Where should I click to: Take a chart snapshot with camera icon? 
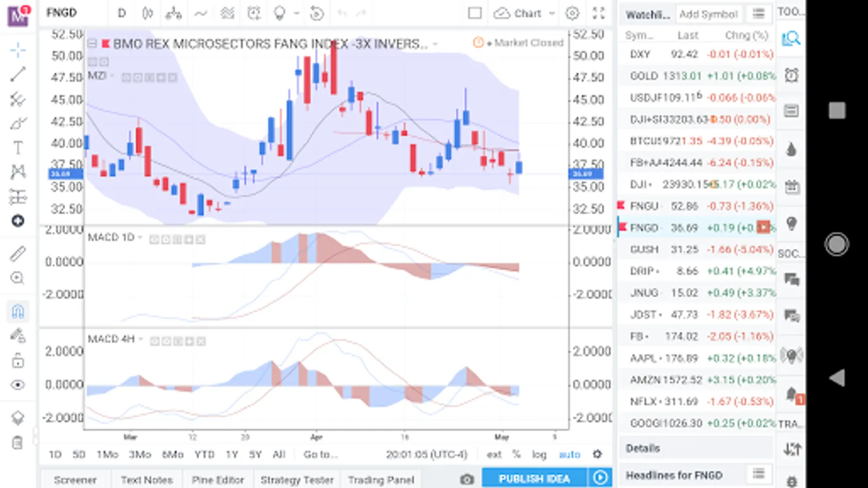click(x=467, y=479)
